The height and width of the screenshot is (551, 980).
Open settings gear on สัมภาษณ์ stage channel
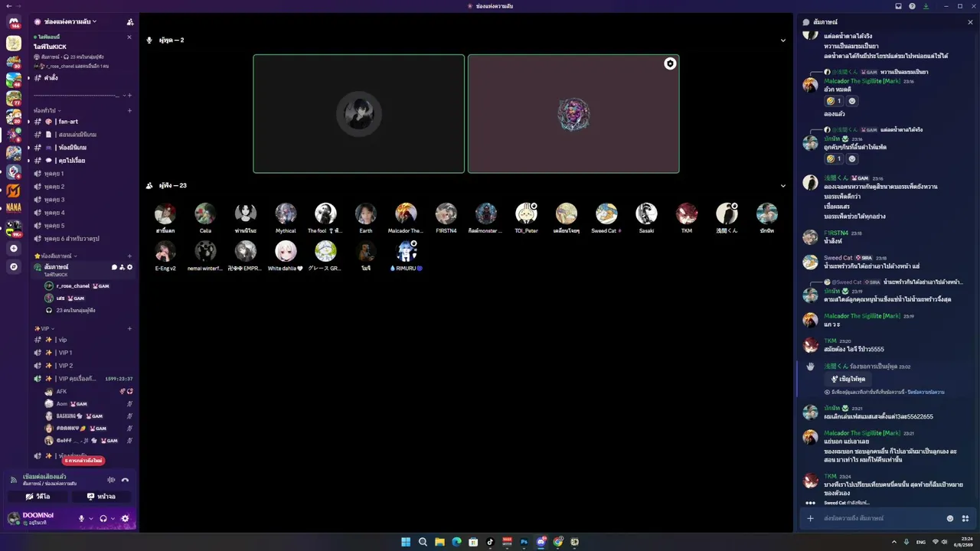(130, 267)
